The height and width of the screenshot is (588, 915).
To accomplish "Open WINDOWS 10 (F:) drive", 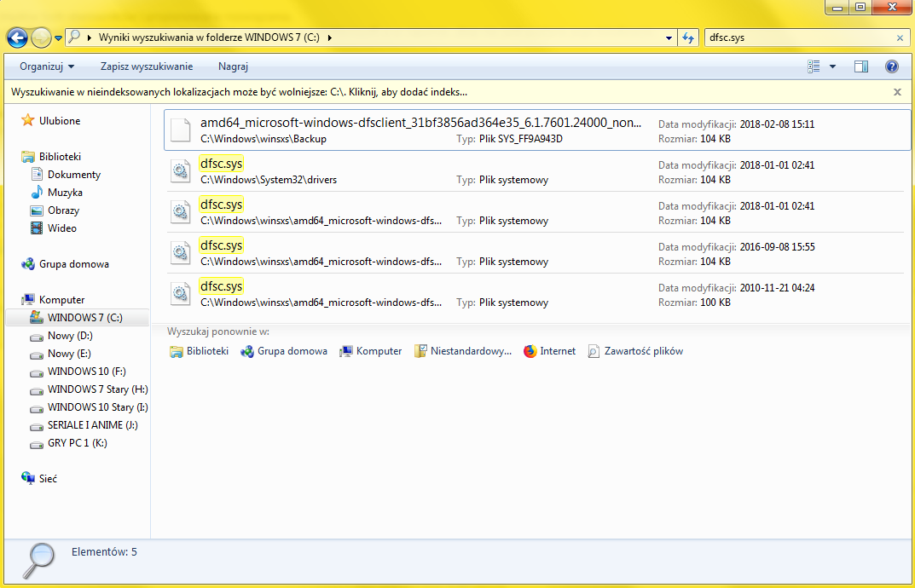I will pyautogui.click(x=86, y=372).
